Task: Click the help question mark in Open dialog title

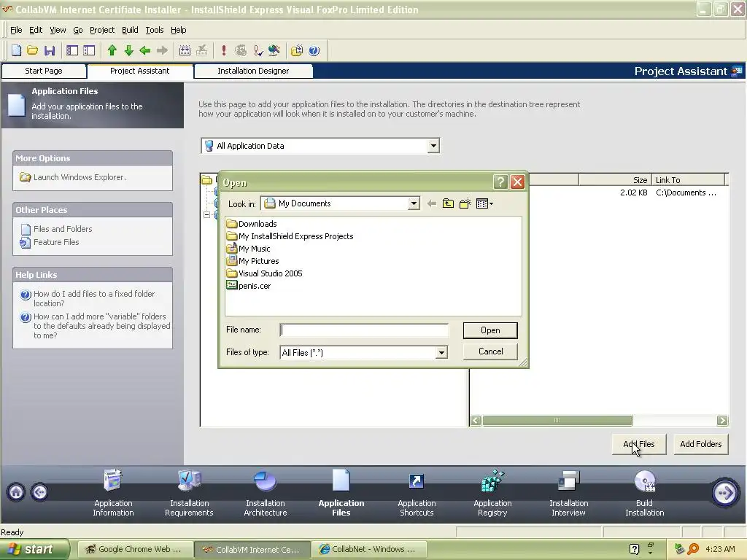Action: pos(500,182)
